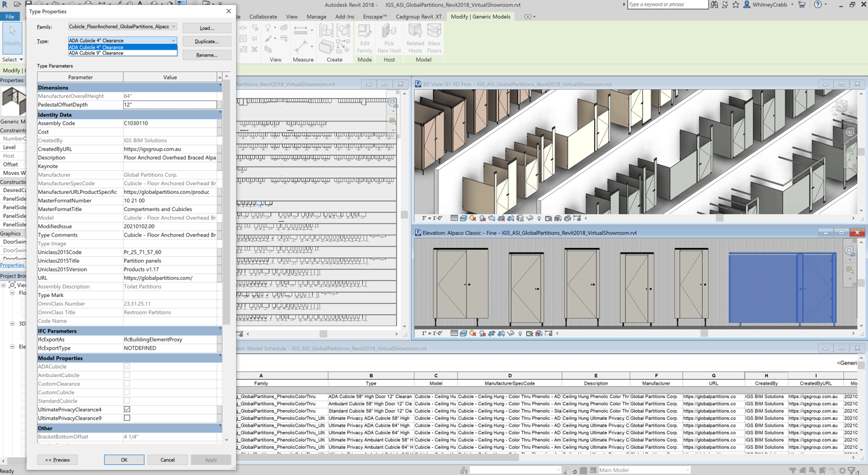Open the Main Model dropdown in status bar
The width and height of the screenshot is (868, 475).
(687, 470)
